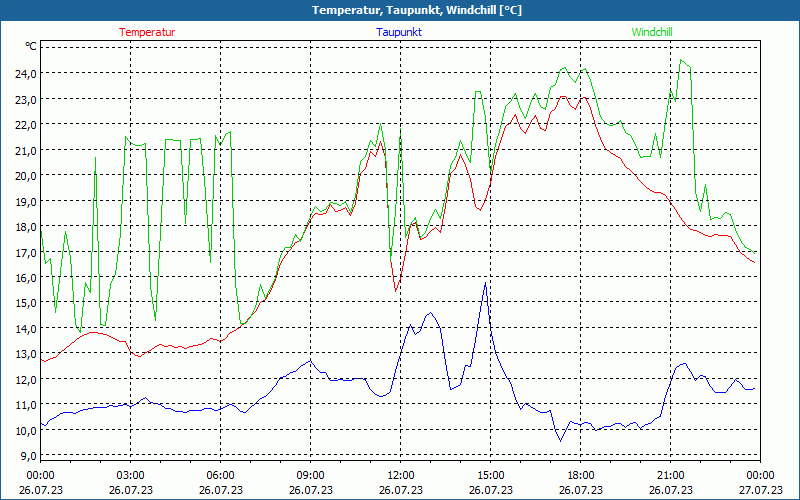Click the °C unit label

coord(31,46)
